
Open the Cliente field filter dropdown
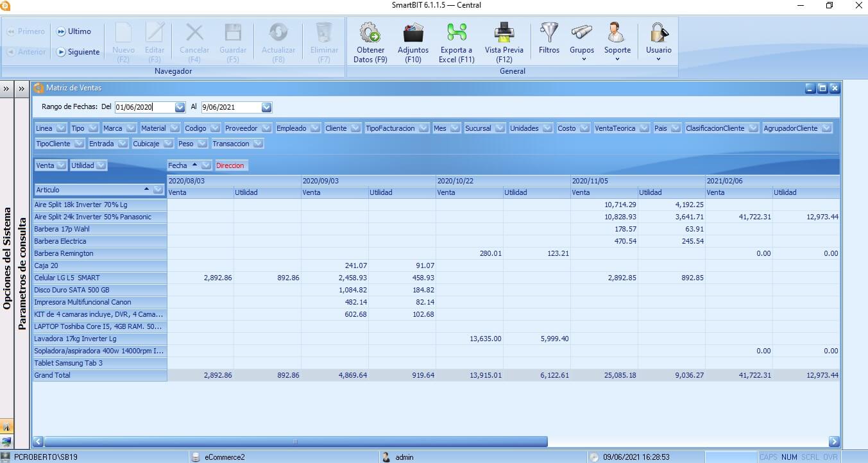(x=355, y=128)
